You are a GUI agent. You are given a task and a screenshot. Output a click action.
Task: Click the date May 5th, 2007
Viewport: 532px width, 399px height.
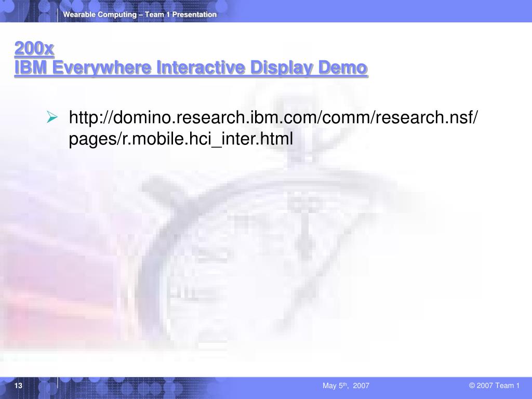[345, 385]
